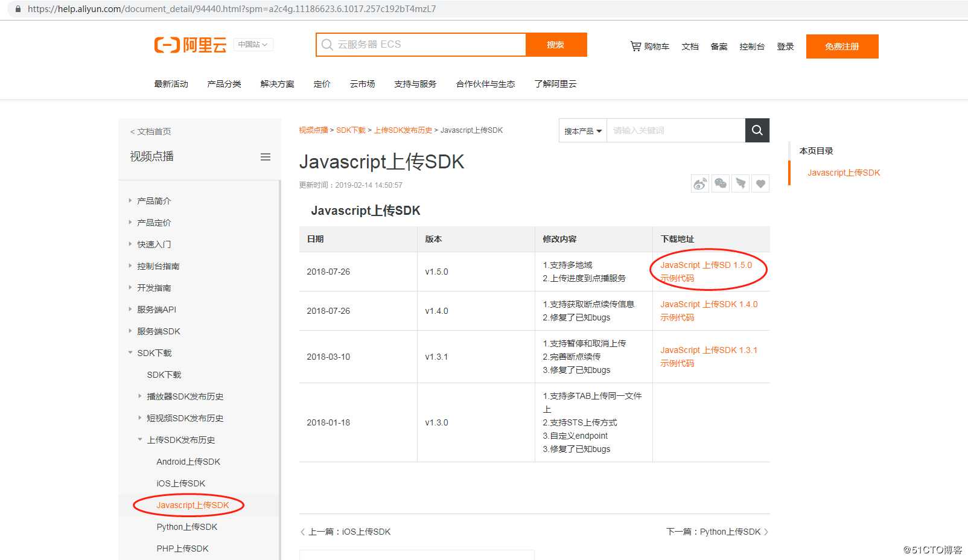Screen dimensions: 968x560
Task: Click the browser padlock security icon
Action: pyautogui.click(x=18, y=9)
